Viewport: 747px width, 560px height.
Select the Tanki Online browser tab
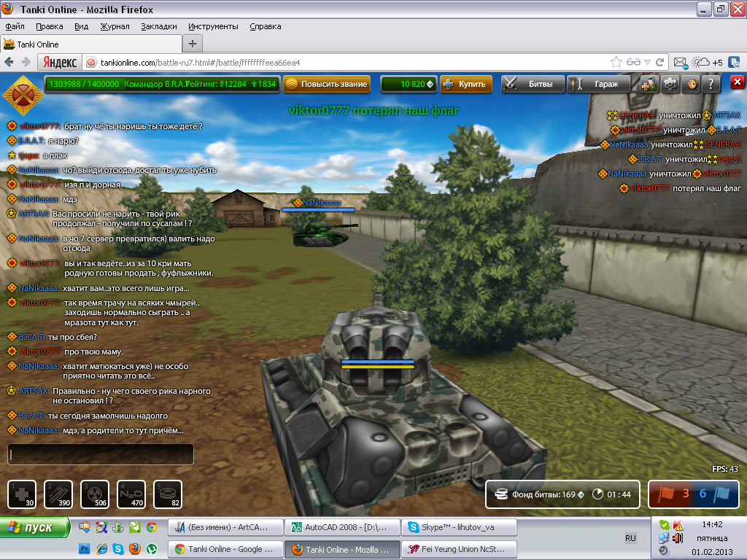(x=91, y=44)
